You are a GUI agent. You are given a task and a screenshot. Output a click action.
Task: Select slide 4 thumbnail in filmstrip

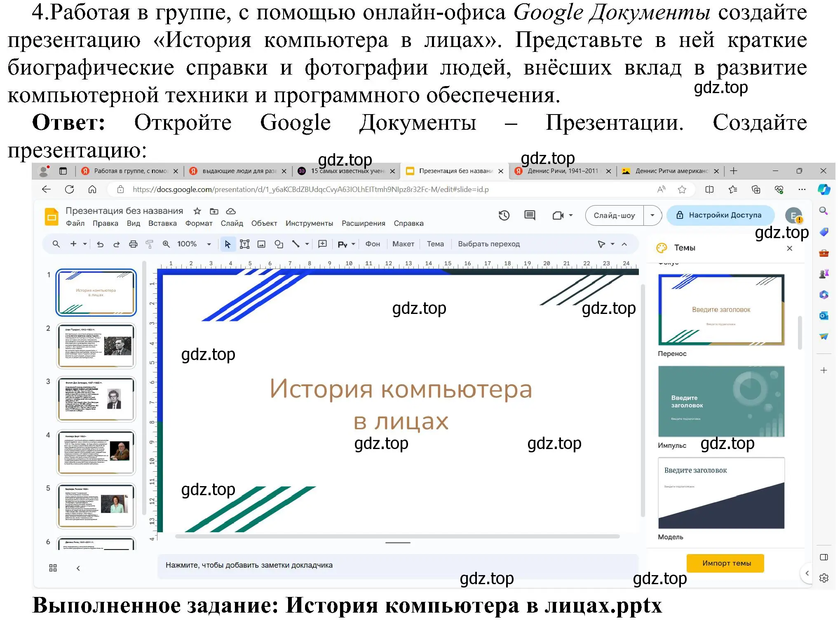click(96, 452)
